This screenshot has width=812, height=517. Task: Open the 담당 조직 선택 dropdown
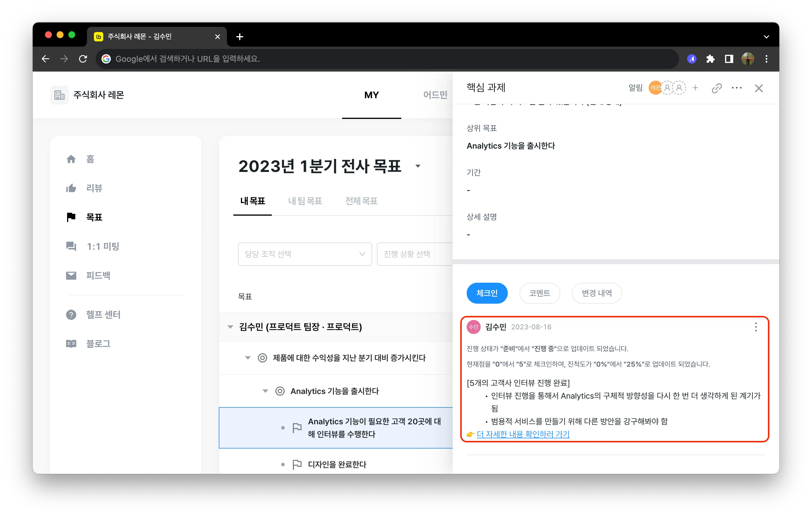tap(305, 254)
